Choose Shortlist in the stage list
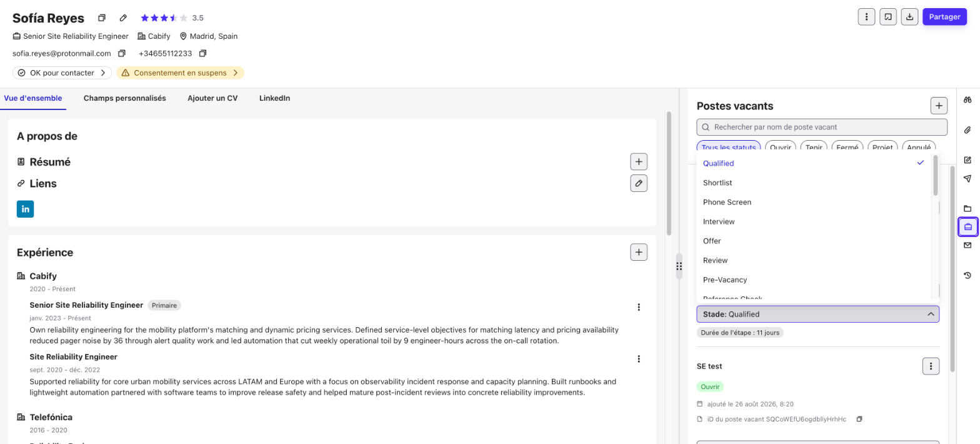The image size is (980, 444). tap(814, 183)
